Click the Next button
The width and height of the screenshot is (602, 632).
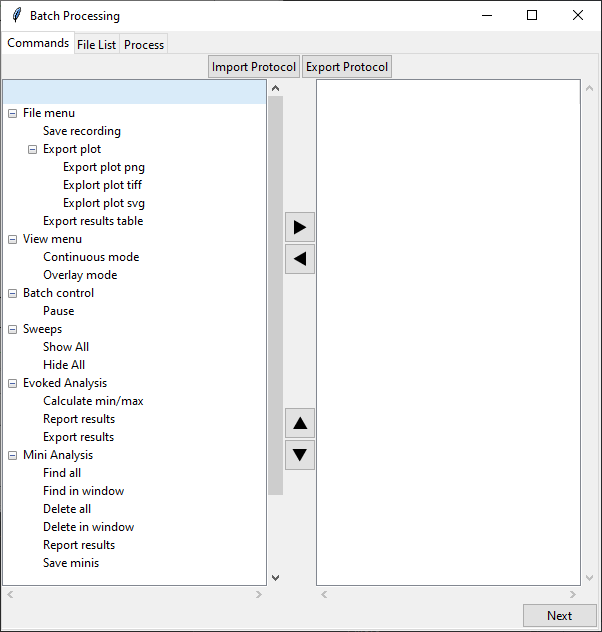[559, 615]
